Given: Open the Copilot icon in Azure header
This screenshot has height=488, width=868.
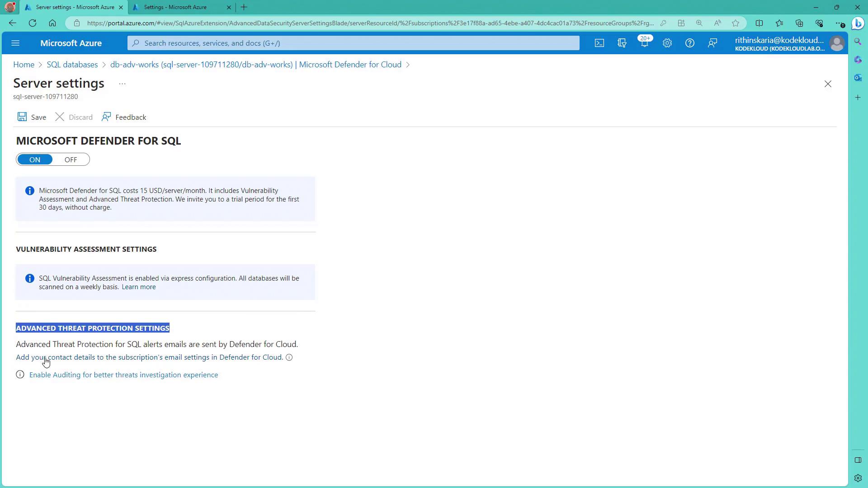Looking at the screenshot, I should [622, 43].
